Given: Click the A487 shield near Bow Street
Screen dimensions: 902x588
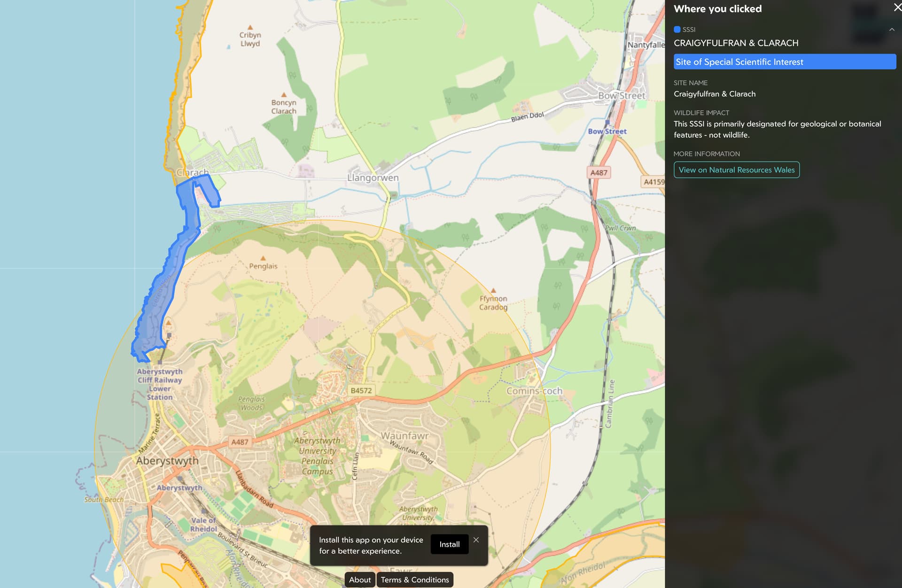Looking at the screenshot, I should tap(599, 173).
